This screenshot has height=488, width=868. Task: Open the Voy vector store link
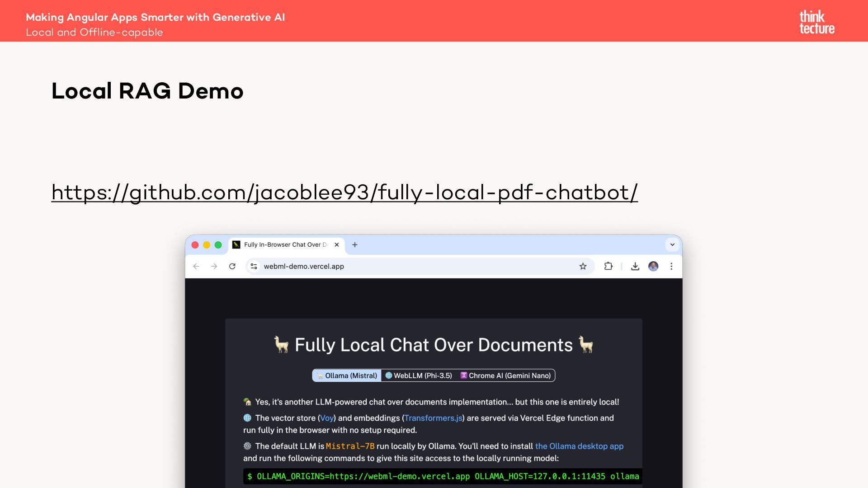326,418
